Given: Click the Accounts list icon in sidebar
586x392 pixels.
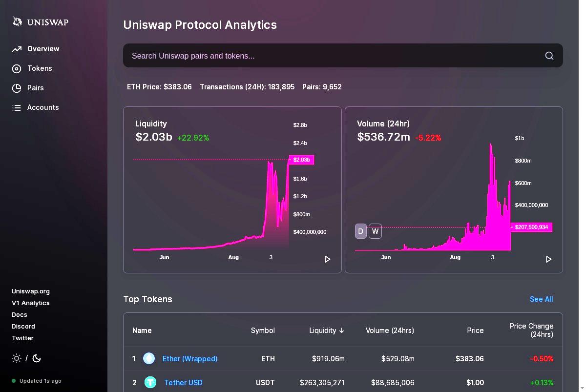Looking at the screenshot, I should 17,108.
